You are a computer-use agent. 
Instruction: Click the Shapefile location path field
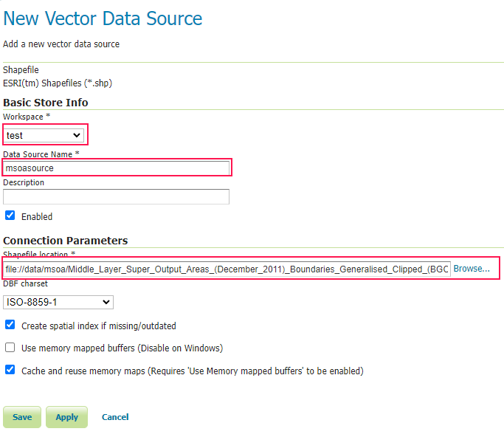[227, 269]
